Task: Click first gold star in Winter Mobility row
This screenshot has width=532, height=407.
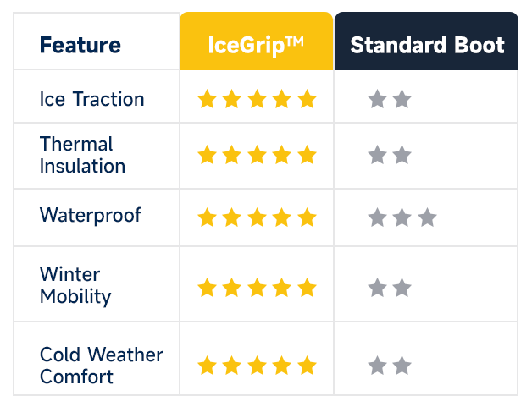Action: pos(207,288)
